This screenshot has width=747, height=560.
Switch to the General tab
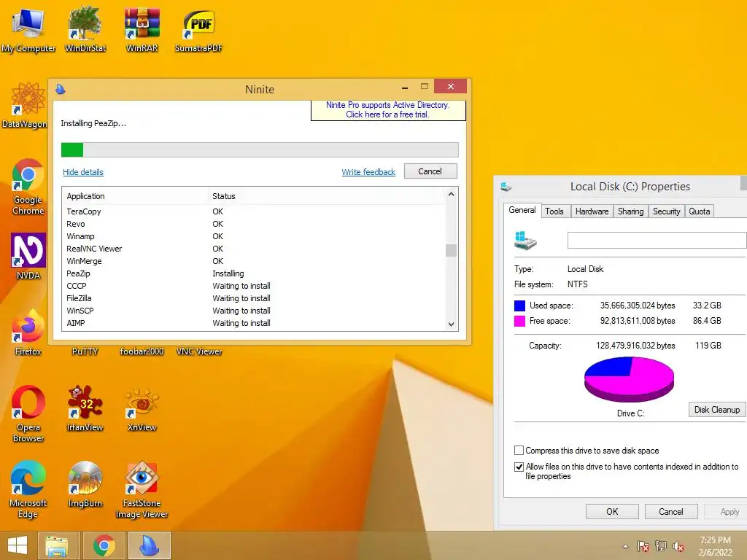tap(522, 210)
